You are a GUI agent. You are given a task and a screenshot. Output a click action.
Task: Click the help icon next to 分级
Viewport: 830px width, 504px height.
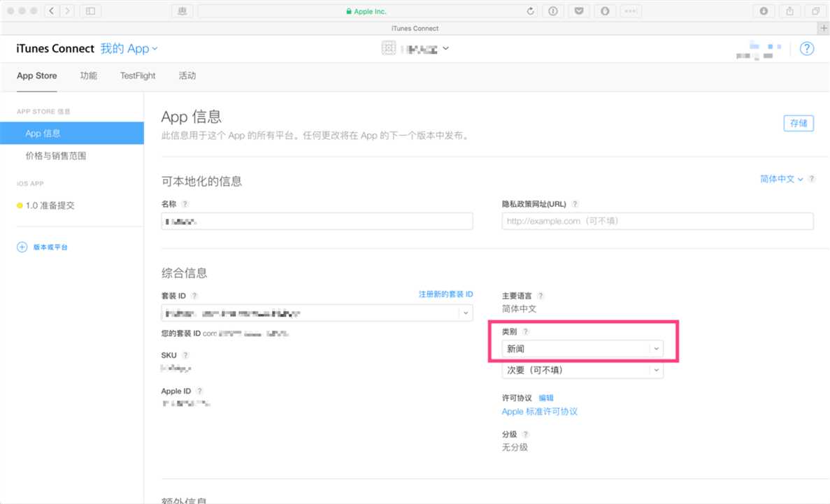coord(525,434)
